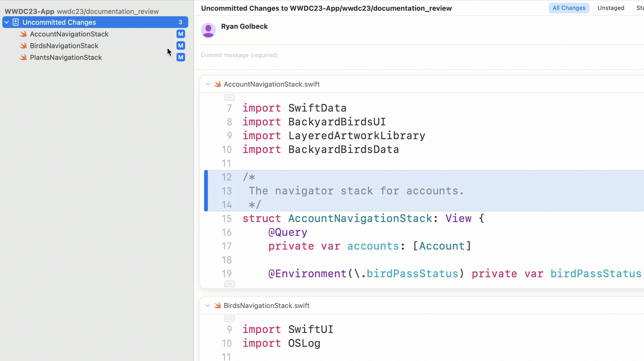The height and width of the screenshot is (361, 644).
Task: Click the Swift icon in the AccountNavigationStack.swift header
Action: tap(217, 84)
